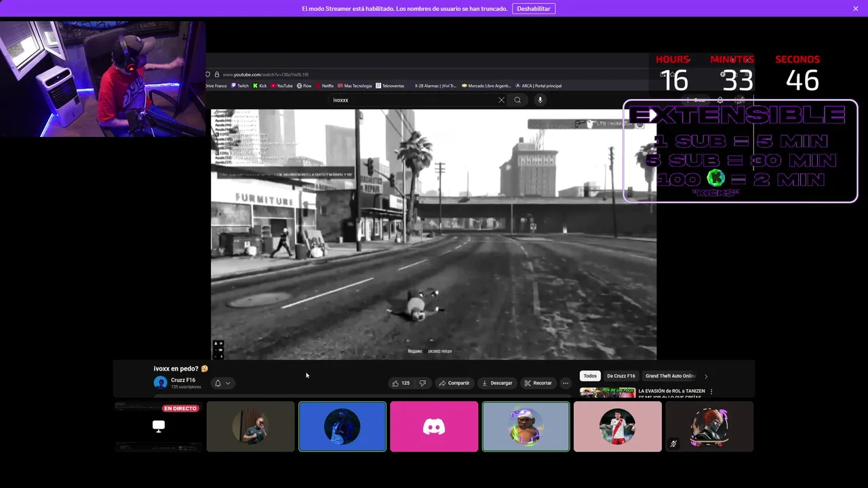Open the ARCA Portal principal bookmark

point(539,86)
